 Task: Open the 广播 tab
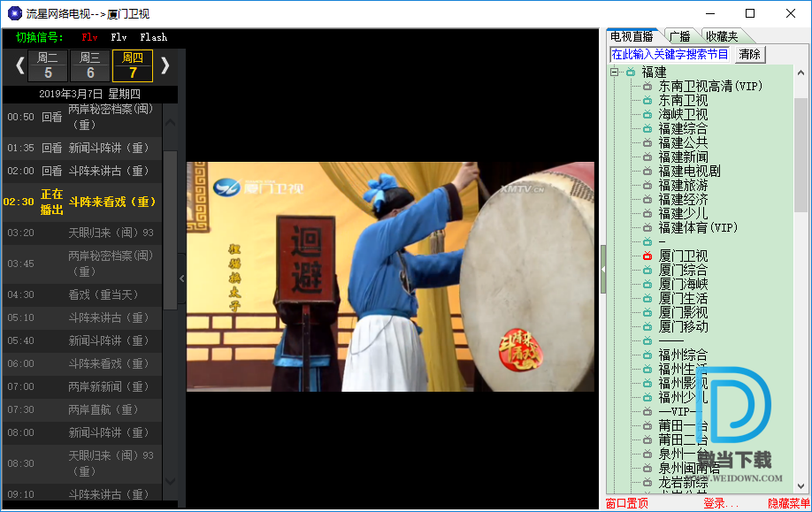click(679, 36)
